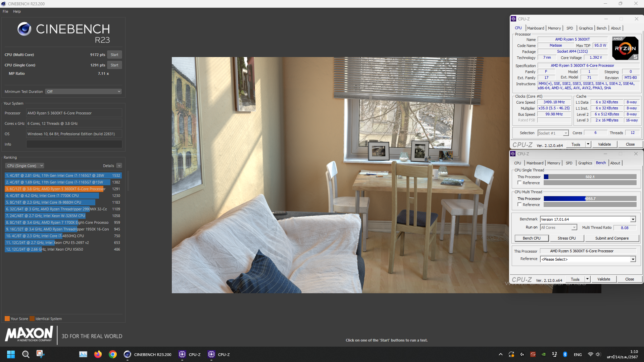Viewport: 644px width, 362px height.
Task: Open Firefox from the taskbar
Action: (x=98, y=354)
